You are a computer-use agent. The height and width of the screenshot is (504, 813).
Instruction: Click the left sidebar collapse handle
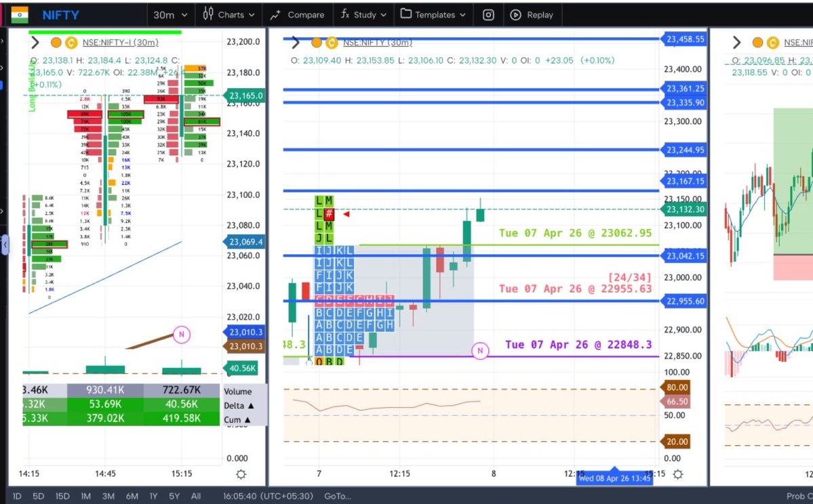[5, 245]
